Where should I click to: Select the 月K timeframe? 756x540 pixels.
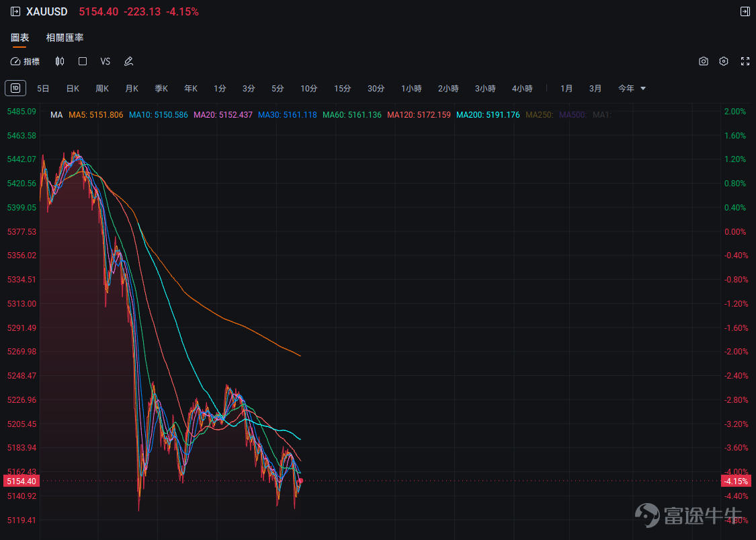pos(132,88)
